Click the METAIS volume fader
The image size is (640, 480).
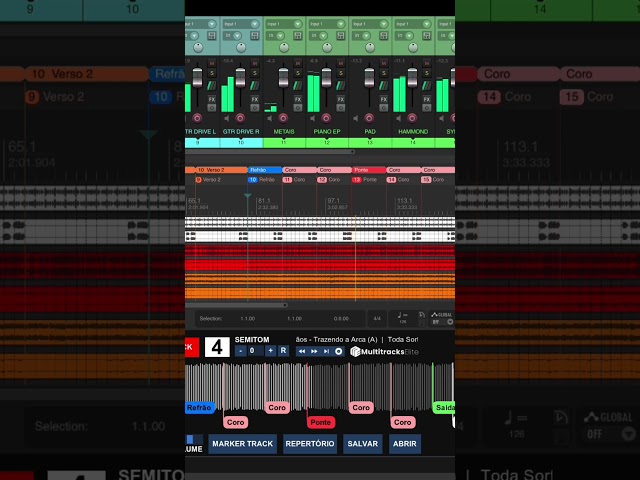pos(283,78)
